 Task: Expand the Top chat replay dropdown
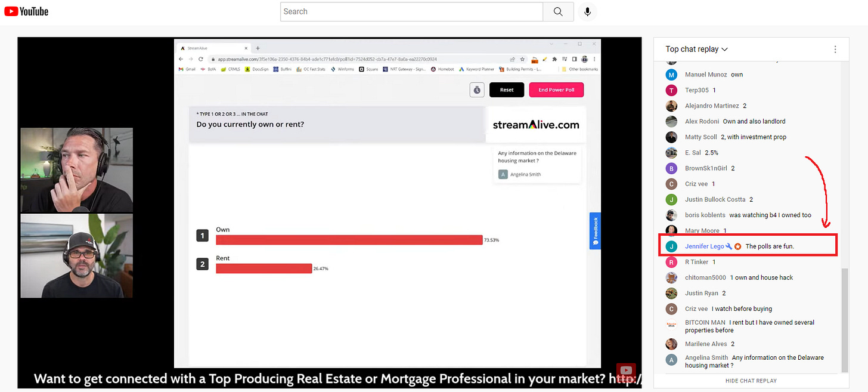pos(696,49)
